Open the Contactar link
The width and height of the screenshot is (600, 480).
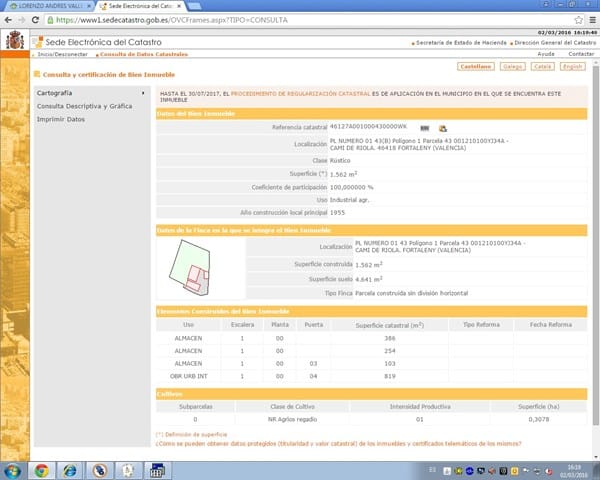point(581,54)
